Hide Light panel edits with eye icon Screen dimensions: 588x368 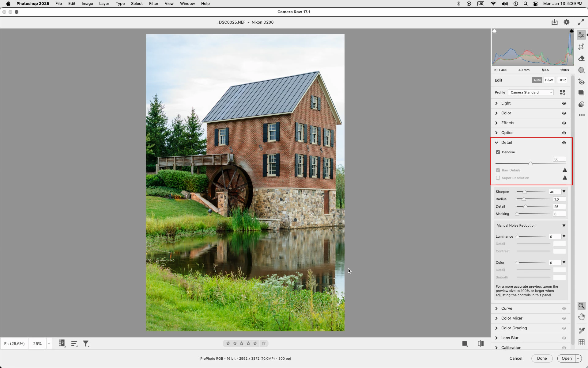coord(564,103)
